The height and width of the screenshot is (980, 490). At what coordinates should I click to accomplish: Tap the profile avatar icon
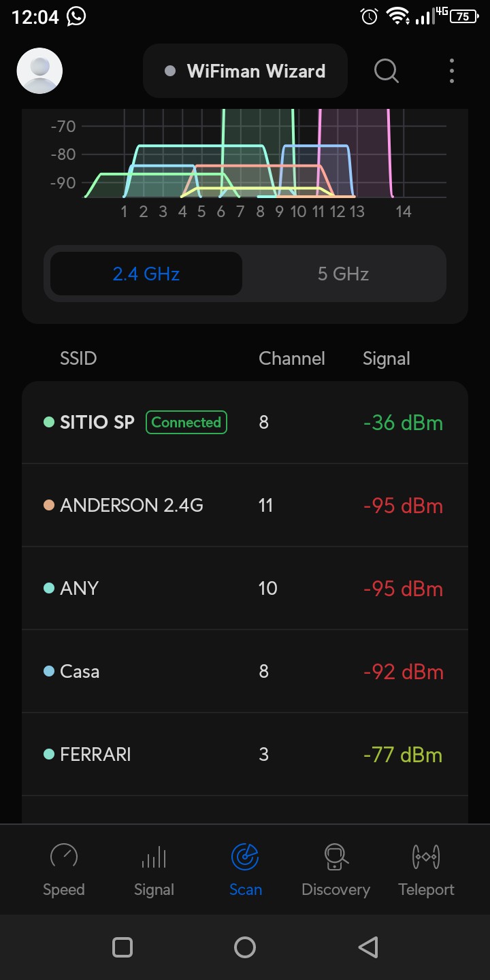point(39,71)
